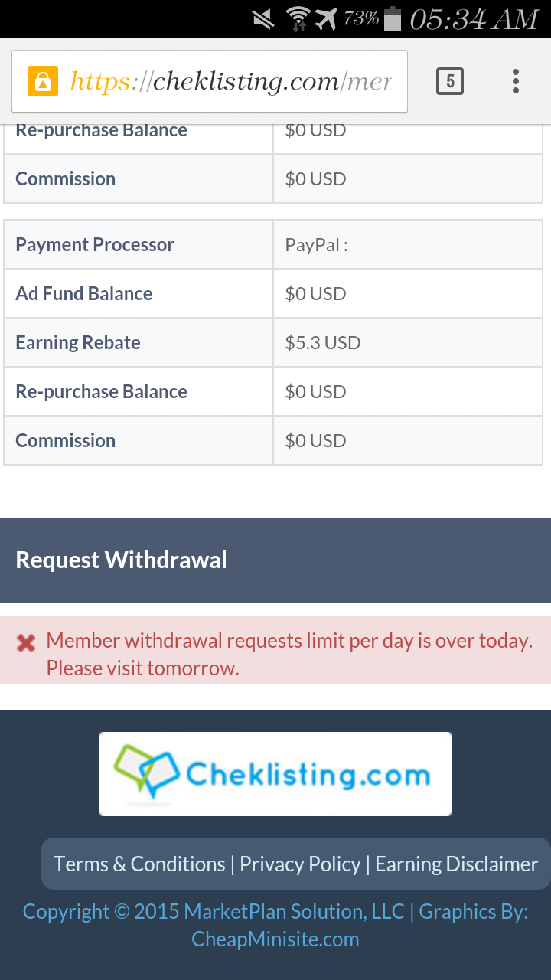Tap the airplane mode icon in status bar
Image resolution: width=551 pixels, height=980 pixels.
(x=326, y=18)
